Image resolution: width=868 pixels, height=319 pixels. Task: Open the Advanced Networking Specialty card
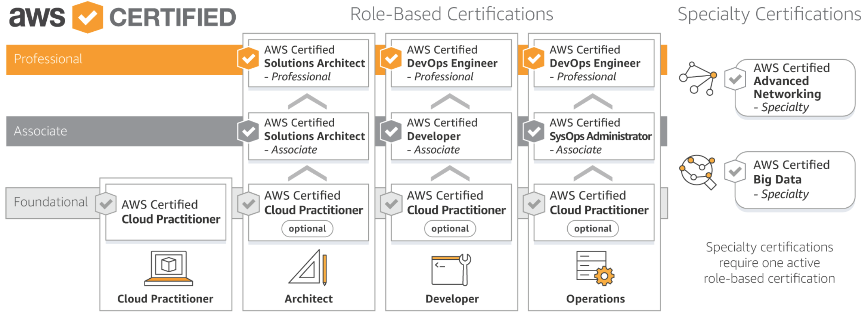pyautogui.click(x=795, y=88)
